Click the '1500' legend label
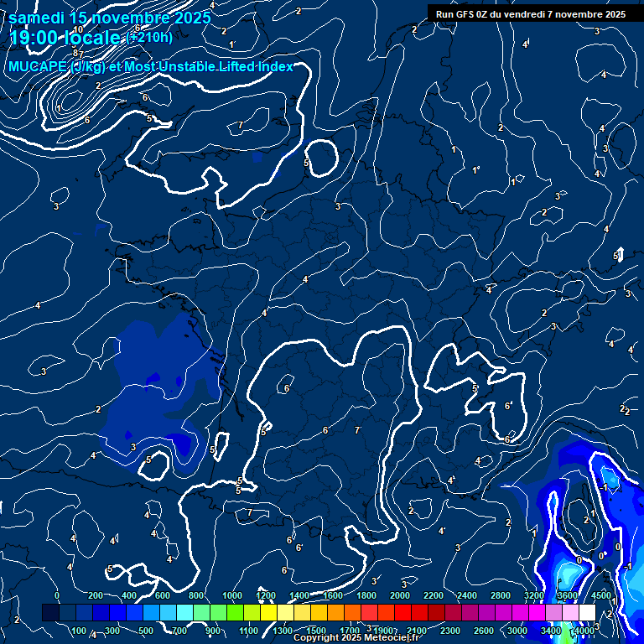 click(x=316, y=631)
